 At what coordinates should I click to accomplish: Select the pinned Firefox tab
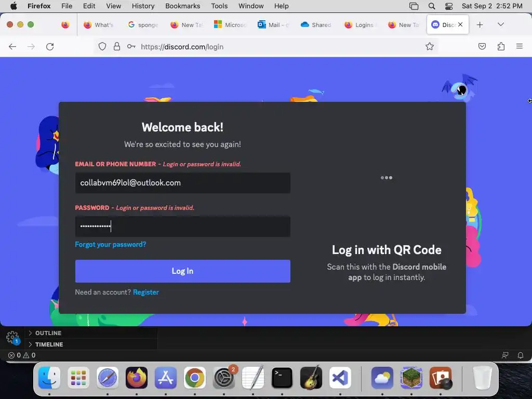pos(65,25)
